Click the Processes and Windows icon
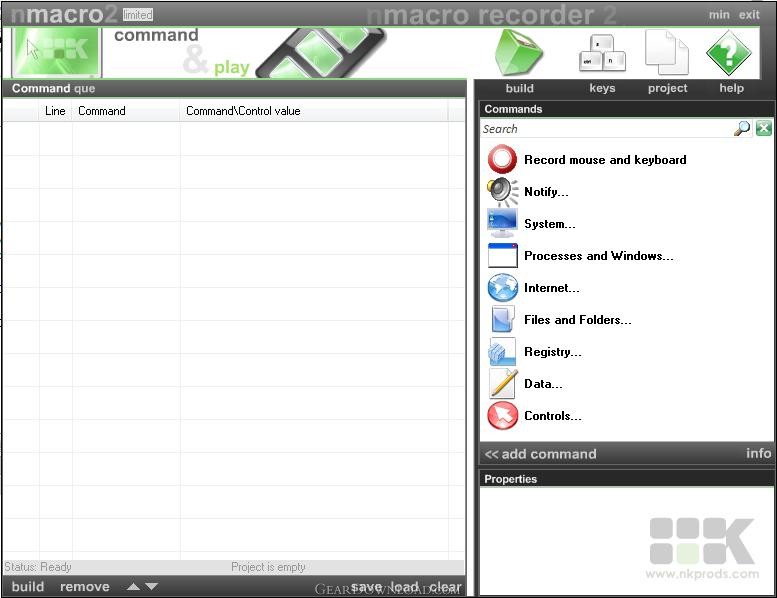The image size is (777, 598). 502,256
